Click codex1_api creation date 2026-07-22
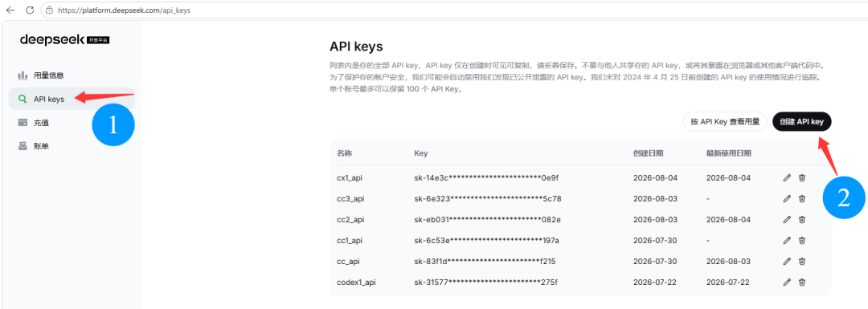Screen dimensions: 868x309 click(656, 282)
